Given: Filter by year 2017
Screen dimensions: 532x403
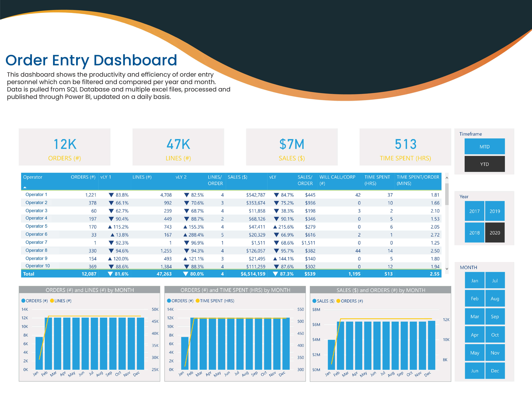Looking at the screenshot, I should (474, 211).
